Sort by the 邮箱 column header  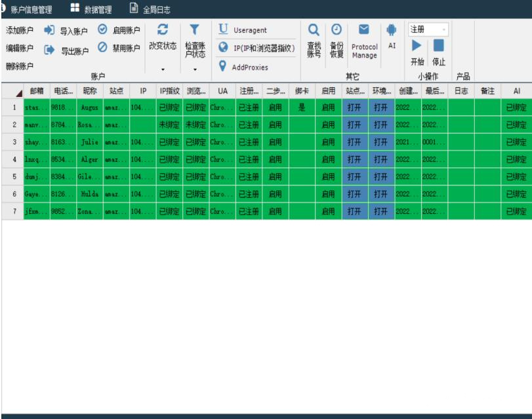[37, 91]
